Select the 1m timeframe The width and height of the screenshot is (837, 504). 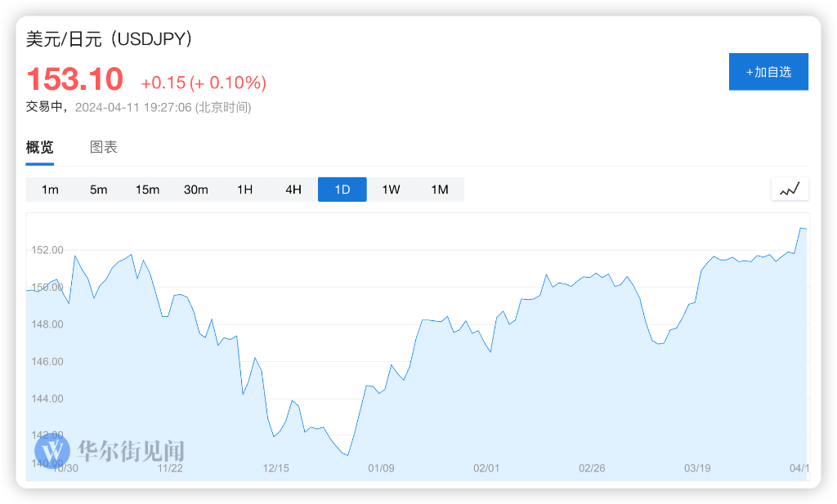click(x=50, y=190)
